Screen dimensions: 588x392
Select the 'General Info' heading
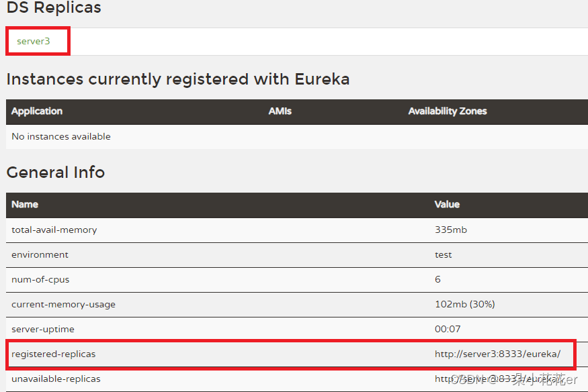point(56,173)
